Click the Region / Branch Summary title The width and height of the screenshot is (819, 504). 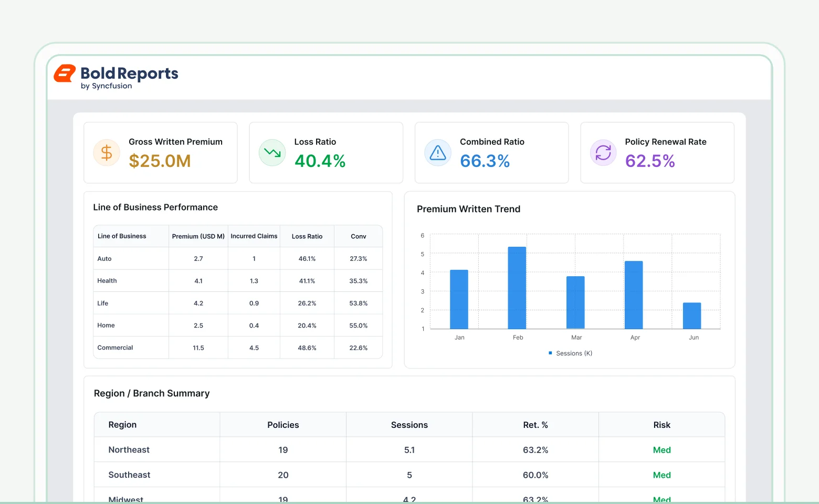[152, 393]
